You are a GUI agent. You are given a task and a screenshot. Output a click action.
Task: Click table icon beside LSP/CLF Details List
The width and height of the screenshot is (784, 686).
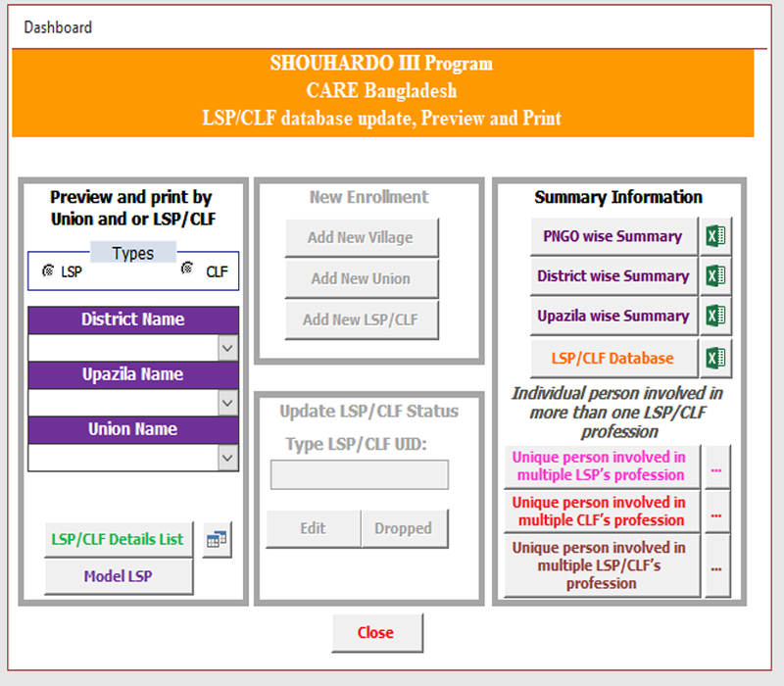(x=217, y=540)
